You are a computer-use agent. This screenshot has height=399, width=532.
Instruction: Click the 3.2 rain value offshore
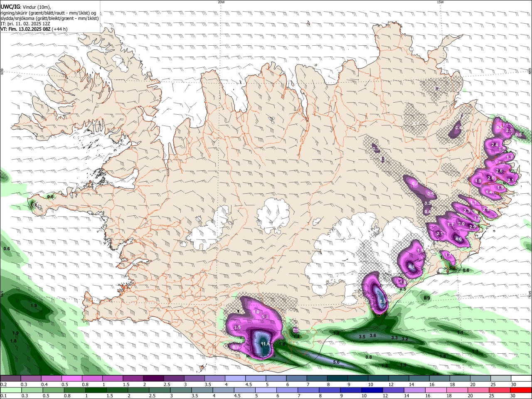pos(405,339)
